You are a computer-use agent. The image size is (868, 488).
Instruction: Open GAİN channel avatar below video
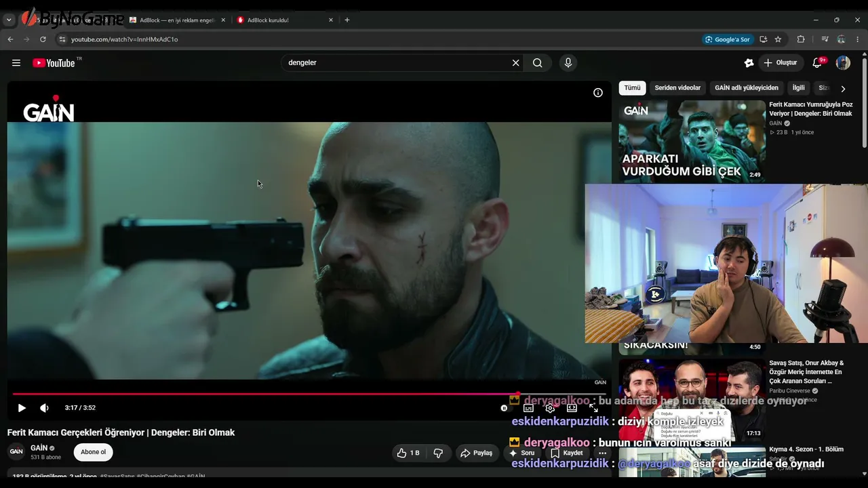(x=16, y=452)
